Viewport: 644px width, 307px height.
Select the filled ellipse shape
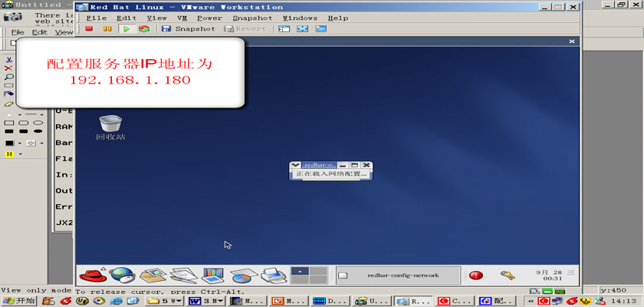(38, 131)
